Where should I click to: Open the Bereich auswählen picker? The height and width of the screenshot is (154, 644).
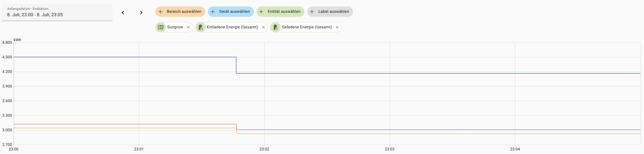coord(184,12)
